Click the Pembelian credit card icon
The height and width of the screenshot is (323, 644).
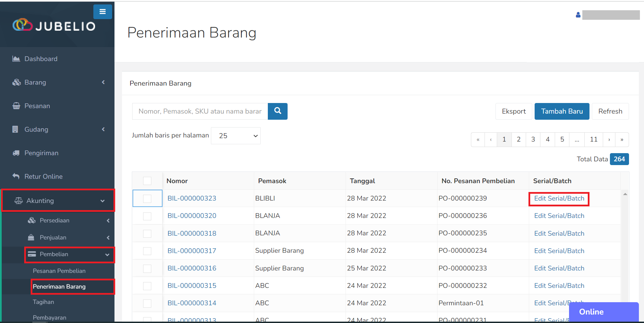pos(32,254)
